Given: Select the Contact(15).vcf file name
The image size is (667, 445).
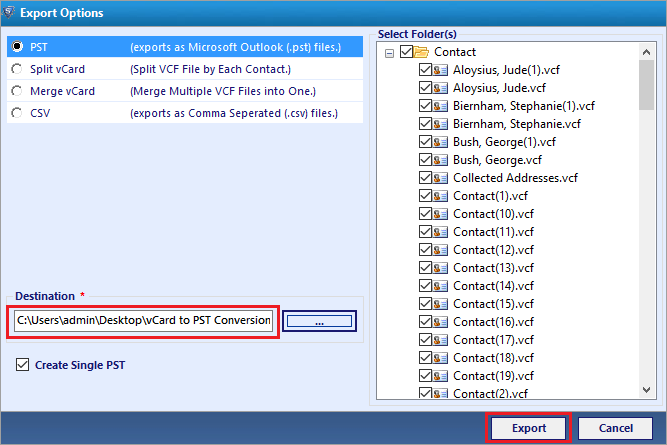Looking at the screenshot, I should coord(493,304).
